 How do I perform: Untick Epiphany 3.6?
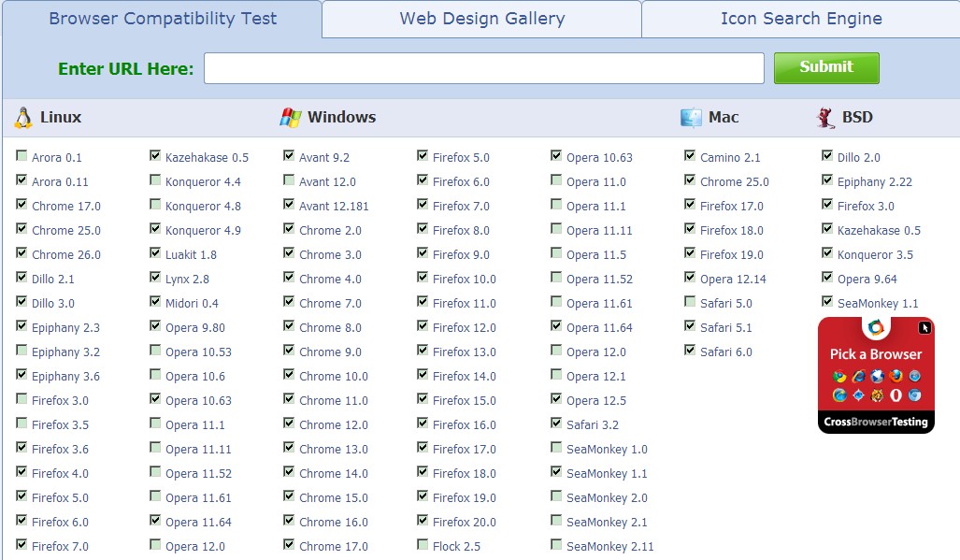21,375
